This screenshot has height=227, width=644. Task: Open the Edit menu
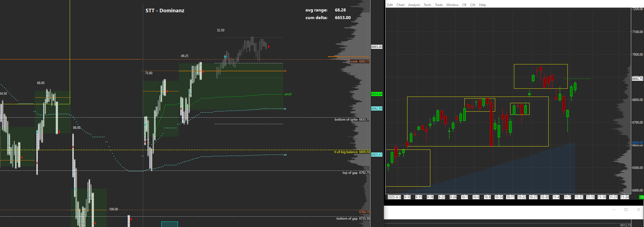click(390, 5)
